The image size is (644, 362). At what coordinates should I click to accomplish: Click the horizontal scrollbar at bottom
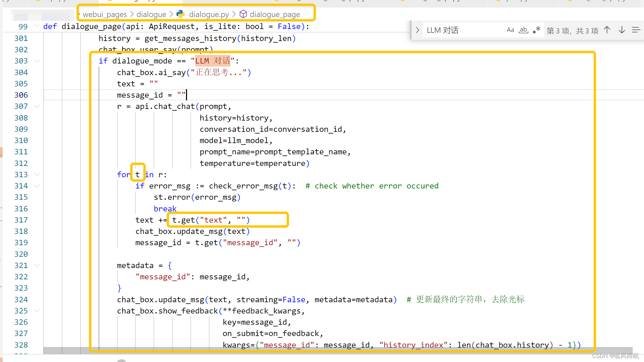[338, 351]
